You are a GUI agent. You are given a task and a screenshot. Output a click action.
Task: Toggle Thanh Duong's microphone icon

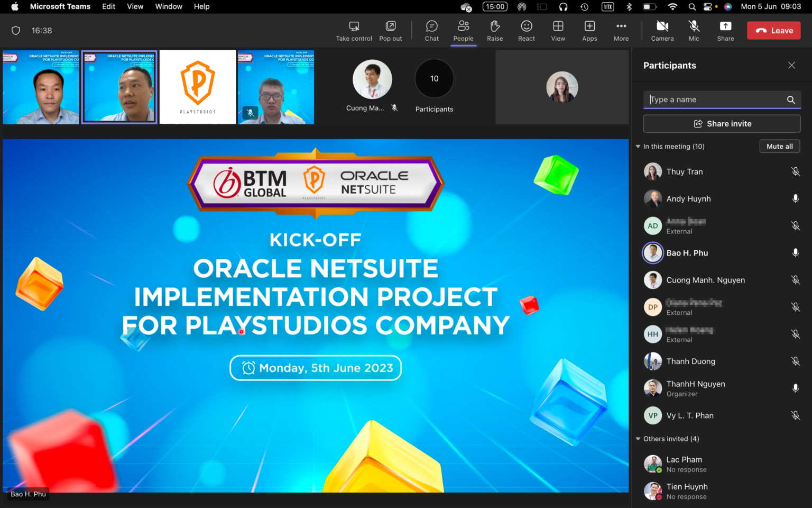(x=795, y=361)
